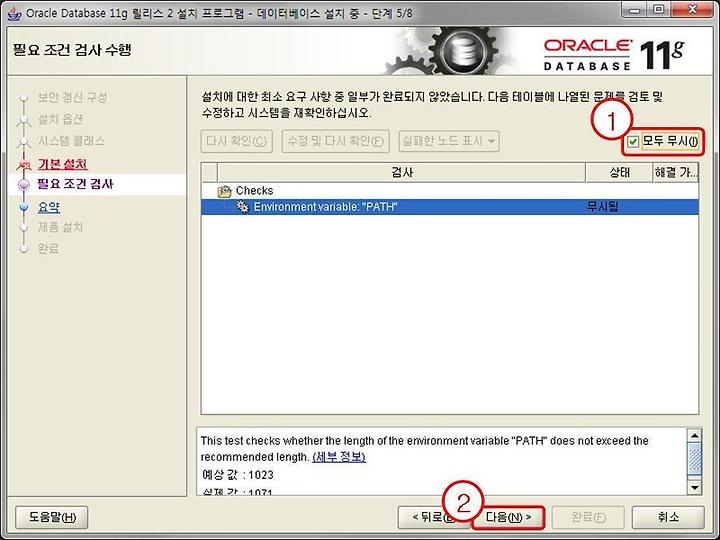This screenshot has width=720, height=540.
Task: Click the 시스템 클래스 step
Action: [x=72, y=141]
